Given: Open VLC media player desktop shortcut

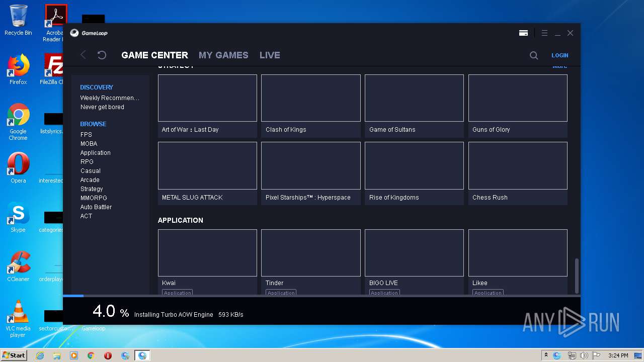Looking at the screenshot, I should point(18,319).
